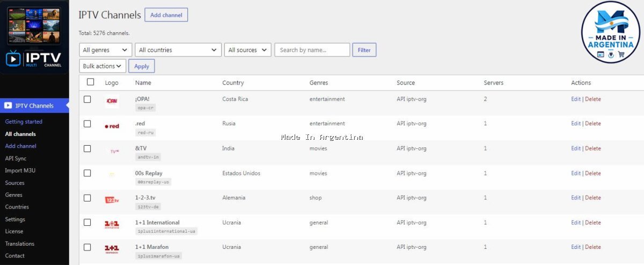The image size is (644, 265).
Task: Go to Import M3U menu item
Action: pyautogui.click(x=20, y=171)
